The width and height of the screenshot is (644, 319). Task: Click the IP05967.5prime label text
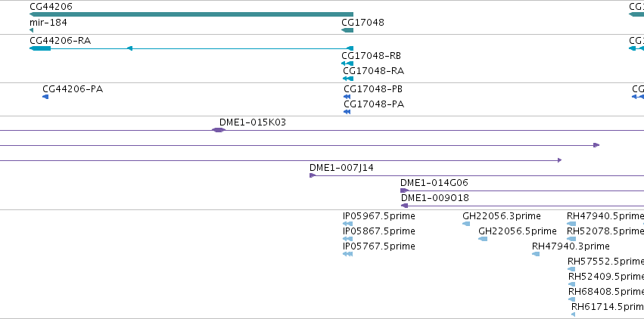pyautogui.click(x=378, y=216)
